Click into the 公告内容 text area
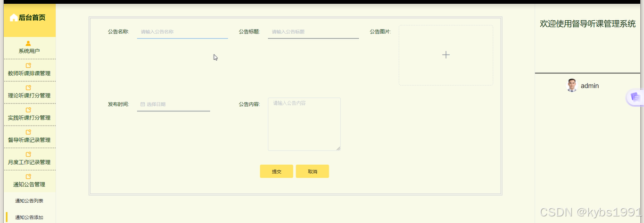The width and height of the screenshot is (644, 223). [x=304, y=124]
